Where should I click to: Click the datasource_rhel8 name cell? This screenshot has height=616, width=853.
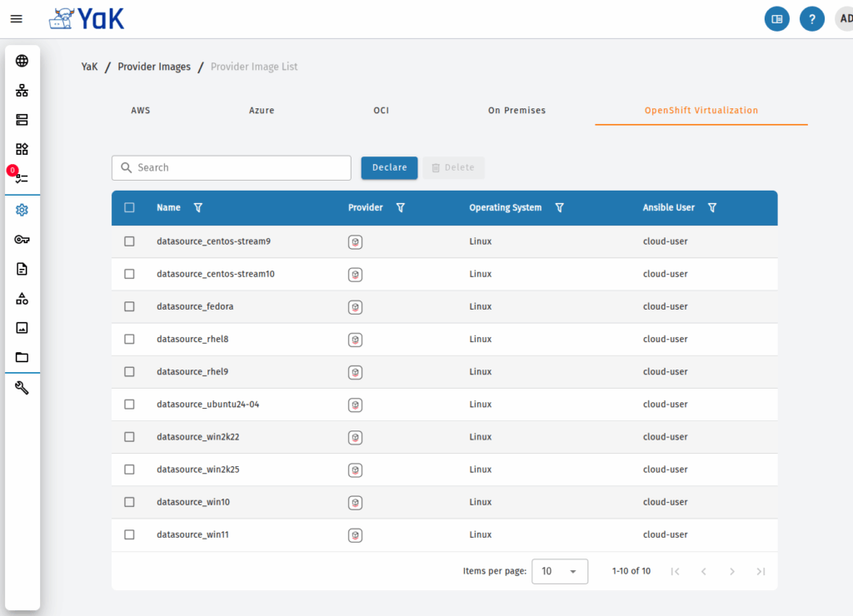[x=192, y=340]
